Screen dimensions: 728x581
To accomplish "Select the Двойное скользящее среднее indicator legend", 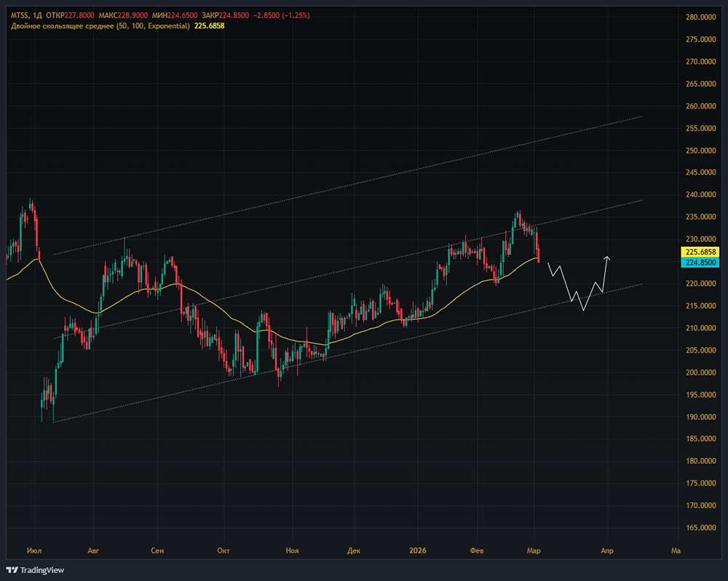I will [100, 26].
